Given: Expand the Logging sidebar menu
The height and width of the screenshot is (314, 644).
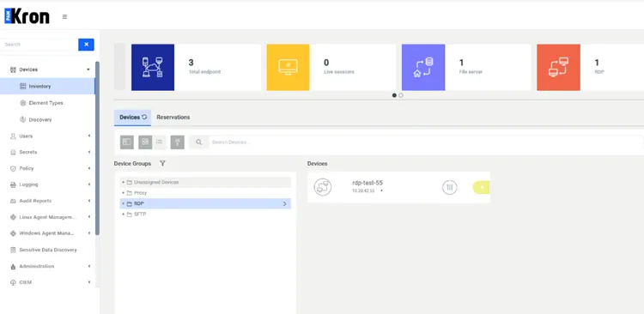Looking at the screenshot, I should pos(47,184).
